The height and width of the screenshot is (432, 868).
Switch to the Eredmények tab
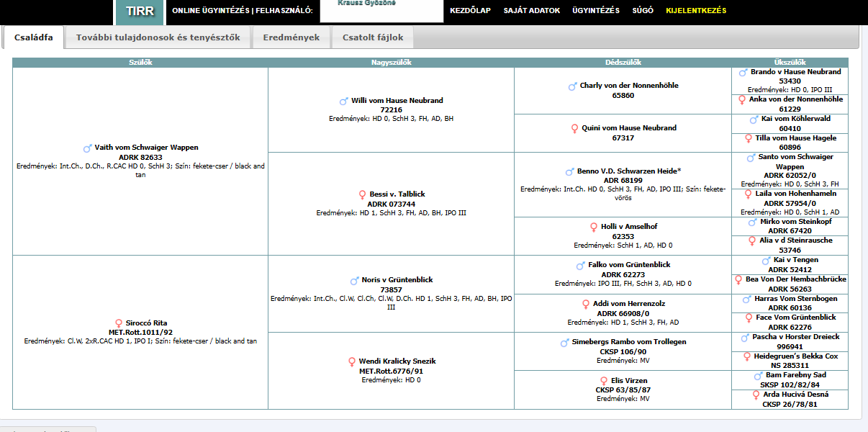291,37
